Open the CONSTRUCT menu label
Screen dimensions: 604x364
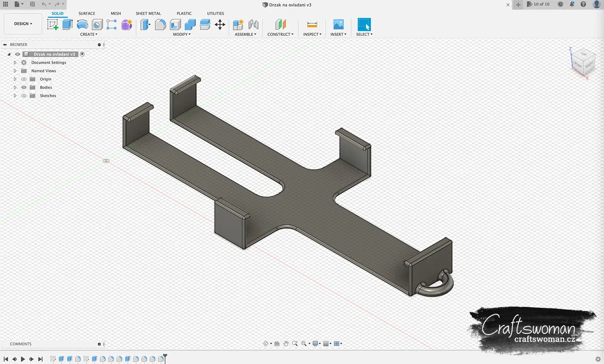(280, 34)
